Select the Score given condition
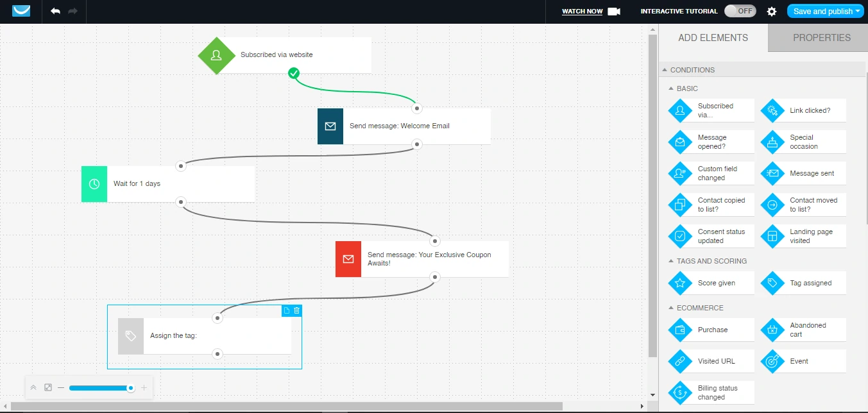868x413 pixels. pyautogui.click(x=711, y=283)
